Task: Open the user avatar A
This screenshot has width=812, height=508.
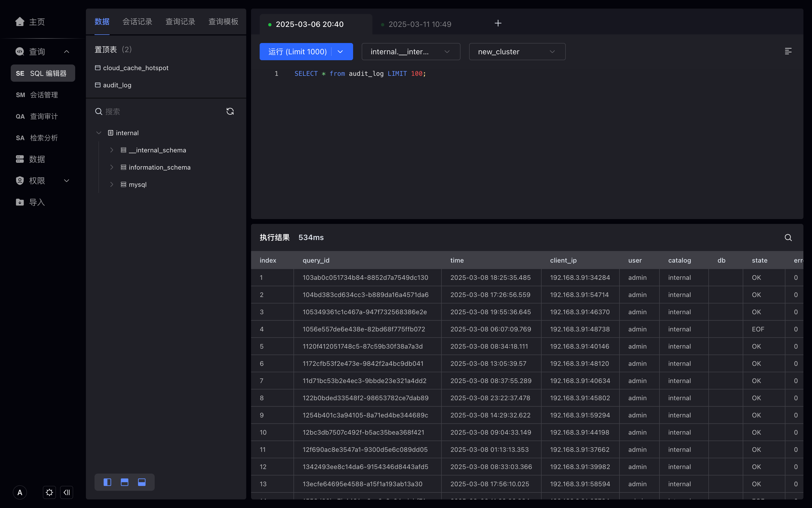Action: tap(20, 492)
